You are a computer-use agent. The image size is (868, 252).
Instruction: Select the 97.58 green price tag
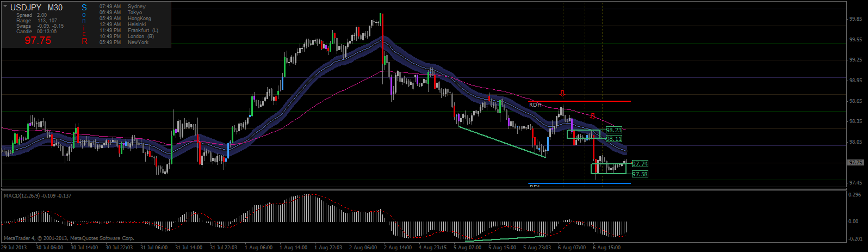tap(640, 174)
